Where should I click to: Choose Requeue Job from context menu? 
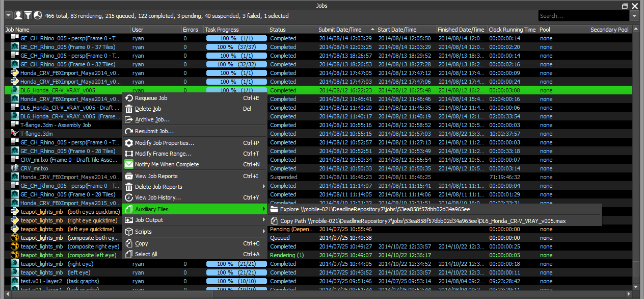195,98
